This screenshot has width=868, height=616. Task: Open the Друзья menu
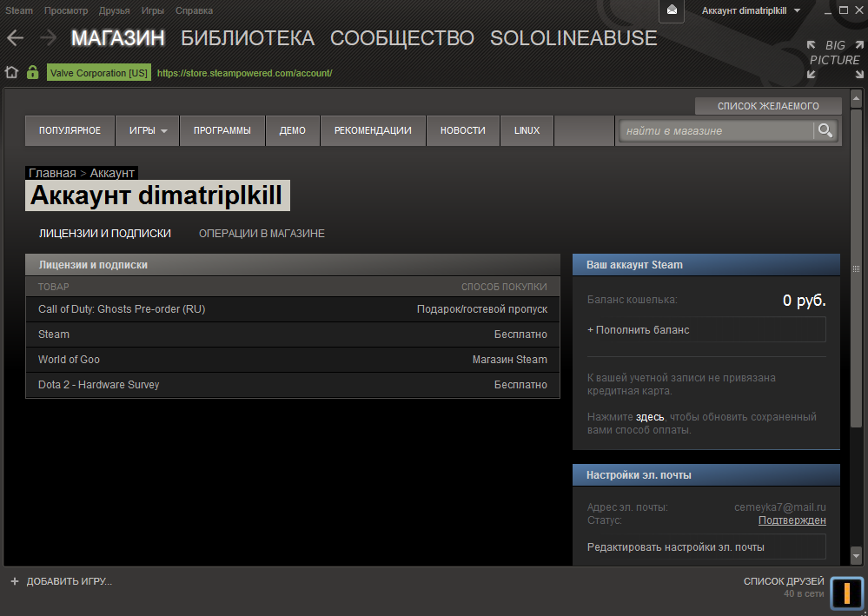click(x=114, y=10)
